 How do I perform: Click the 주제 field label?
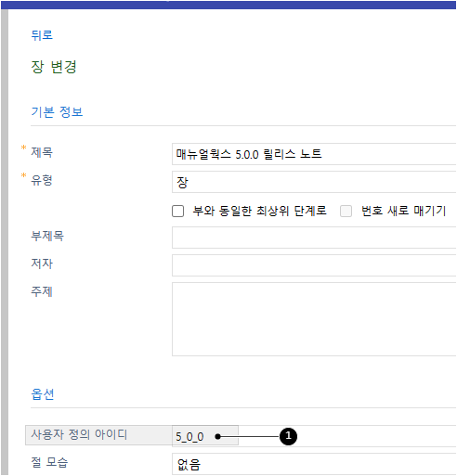pyautogui.click(x=42, y=291)
